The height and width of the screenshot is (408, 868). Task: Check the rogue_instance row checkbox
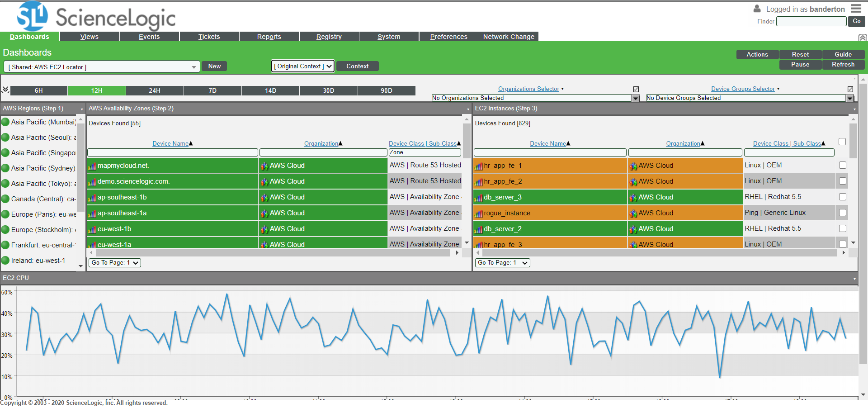click(x=843, y=213)
